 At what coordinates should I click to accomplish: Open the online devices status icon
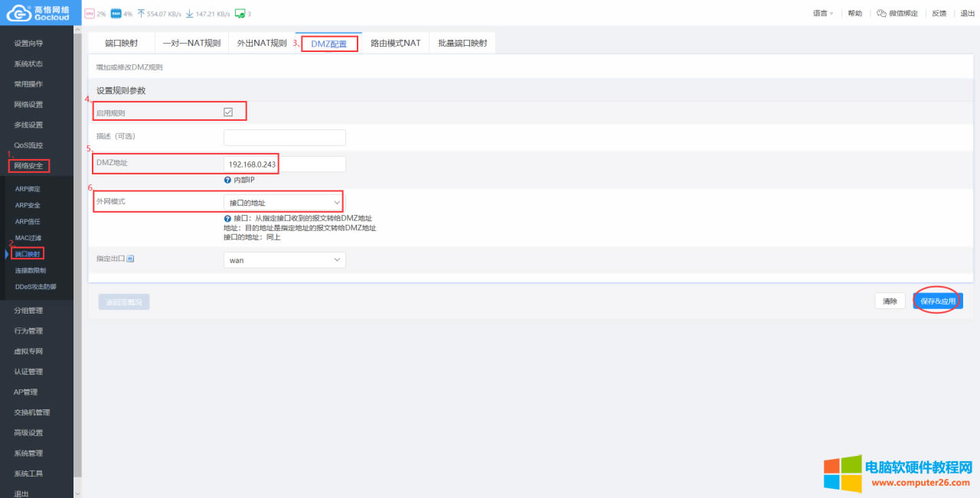pyautogui.click(x=240, y=13)
